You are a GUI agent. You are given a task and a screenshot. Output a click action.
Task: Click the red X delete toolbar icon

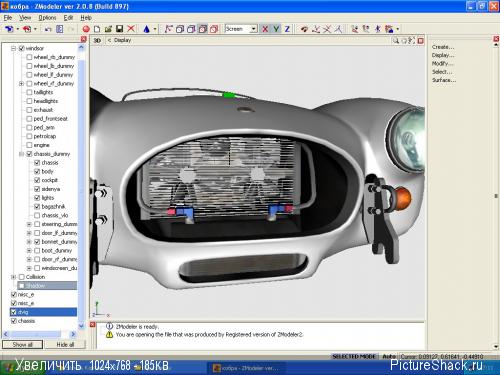point(131,29)
